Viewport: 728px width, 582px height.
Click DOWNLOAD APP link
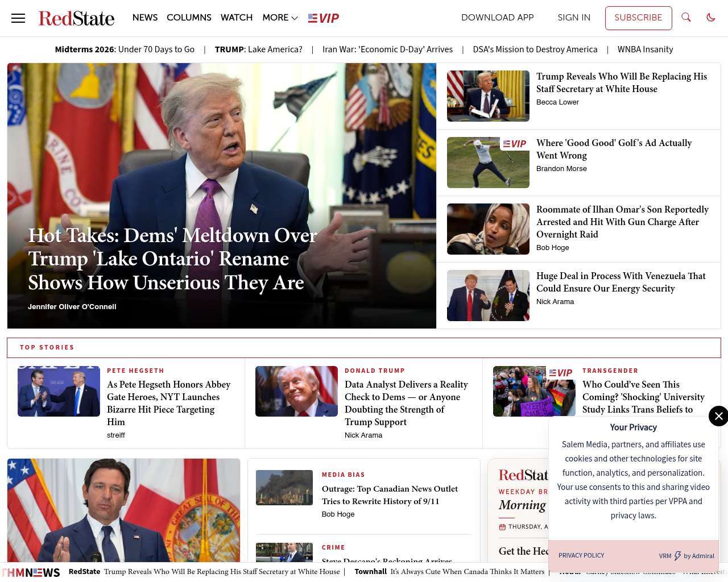[498, 18]
